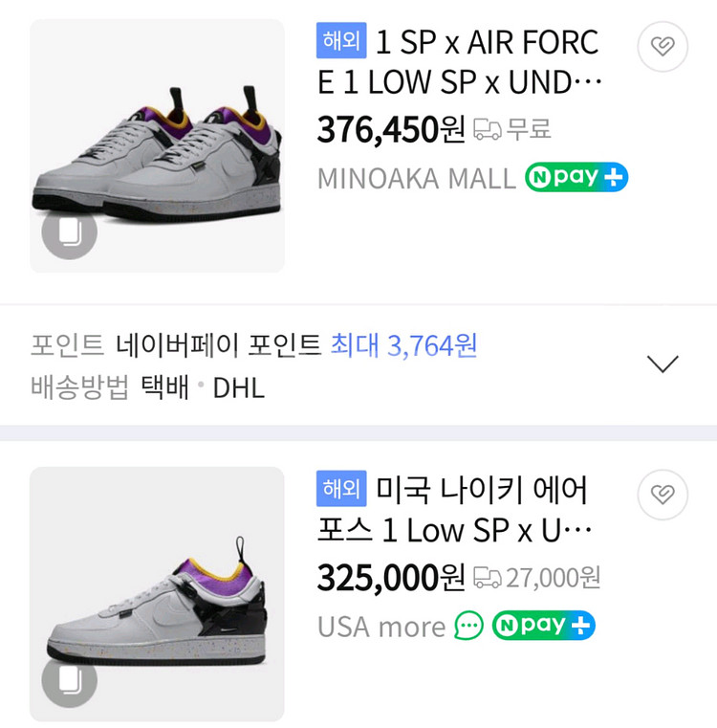
Task: Open AIR FORCE 1 LOW SP product title
Action: (461, 62)
